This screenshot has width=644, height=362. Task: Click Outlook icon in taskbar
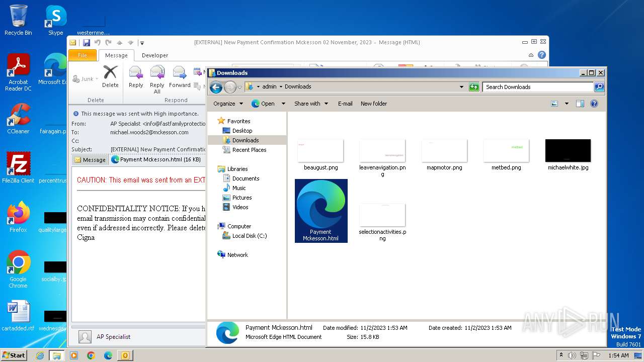[125, 355]
